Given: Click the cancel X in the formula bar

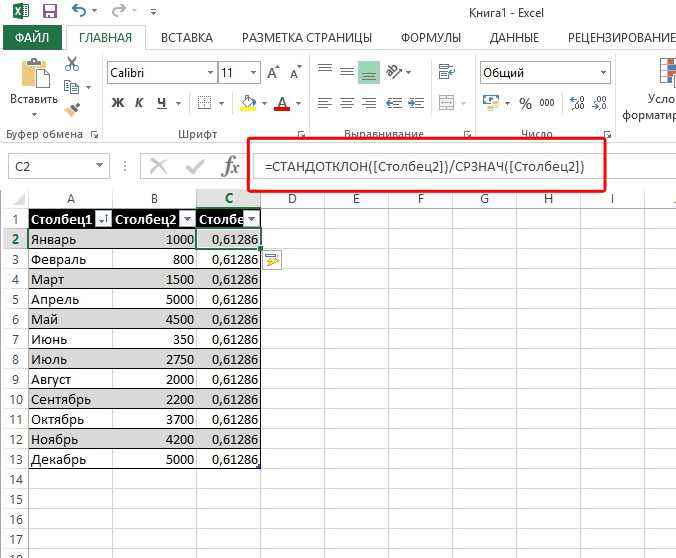Looking at the screenshot, I should point(158,166).
